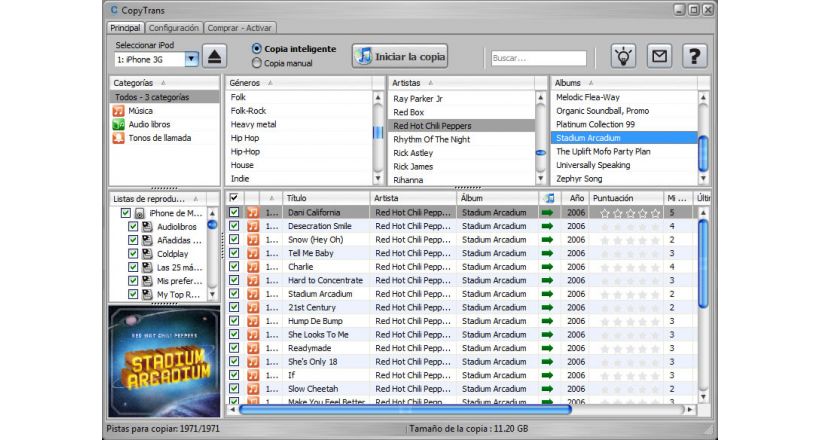
Task: Click the eject iPod button
Action: (x=214, y=56)
